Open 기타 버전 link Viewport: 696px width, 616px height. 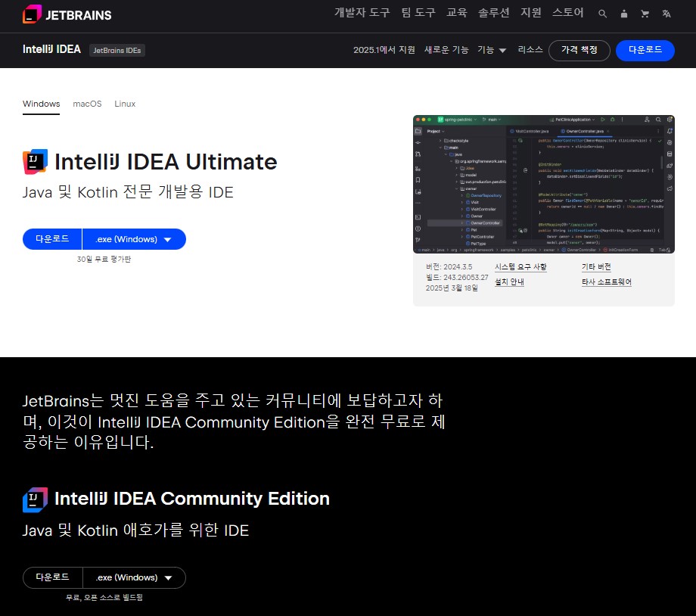[596, 267]
